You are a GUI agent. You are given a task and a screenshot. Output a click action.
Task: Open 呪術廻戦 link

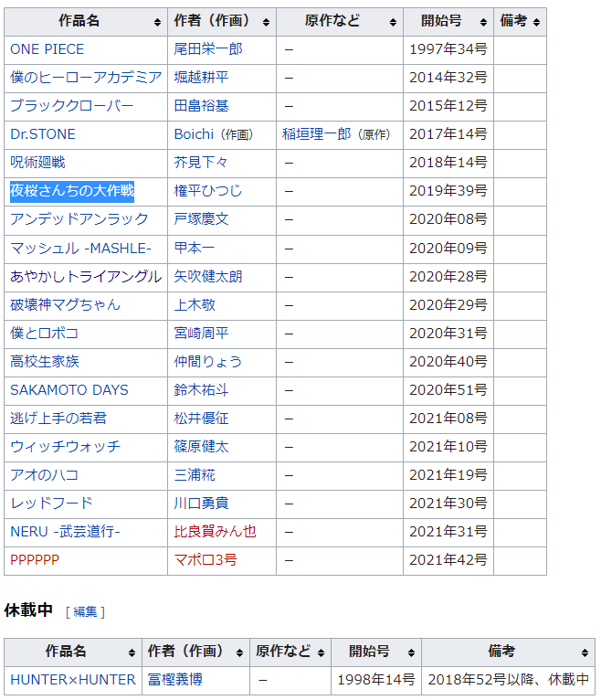(37, 163)
